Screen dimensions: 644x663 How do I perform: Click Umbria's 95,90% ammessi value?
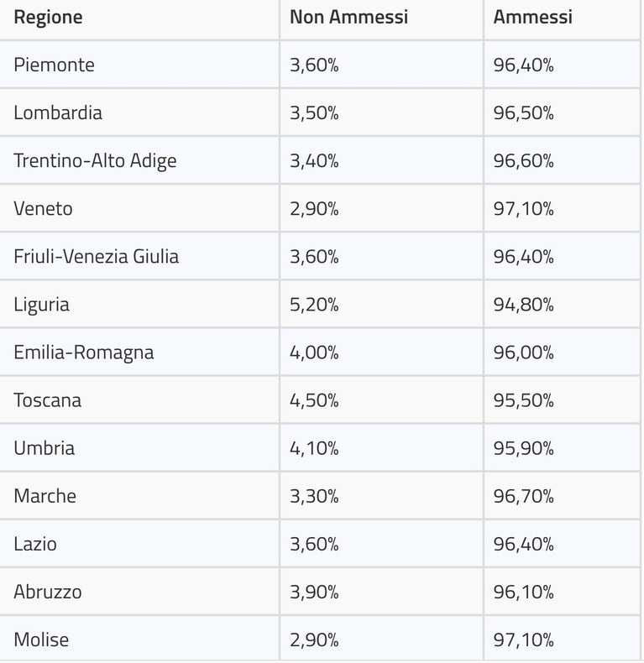click(x=523, y=448)
